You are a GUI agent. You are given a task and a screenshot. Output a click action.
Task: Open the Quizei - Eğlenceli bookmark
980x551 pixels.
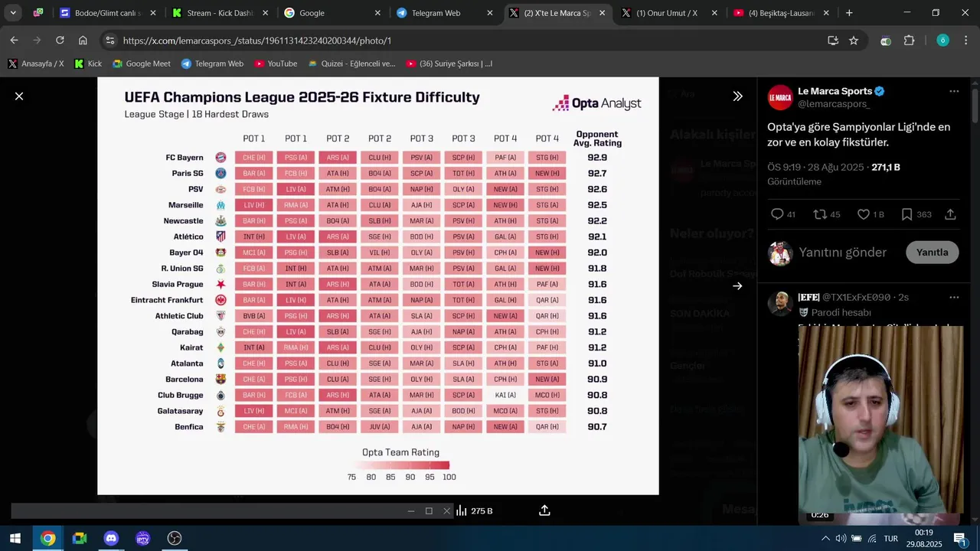click(x=351, y=64)
